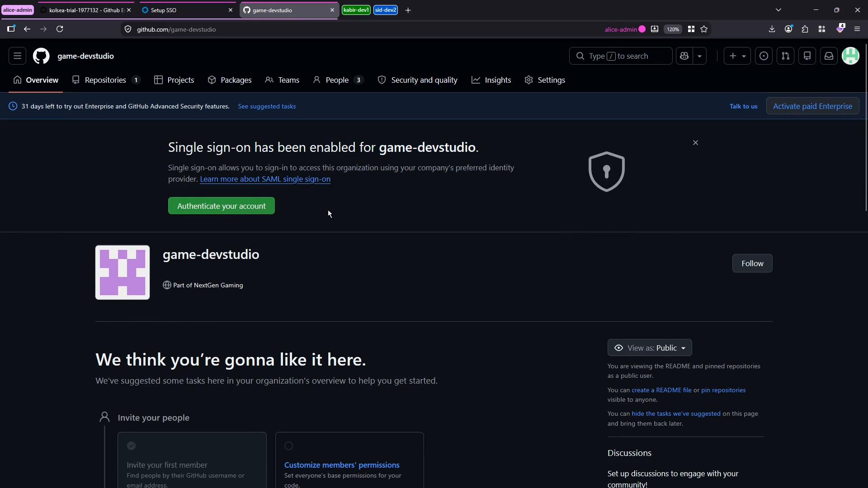Open the Copilot chat icon
This screenshot has height=488, width=868.
click(x=684, y=56)
